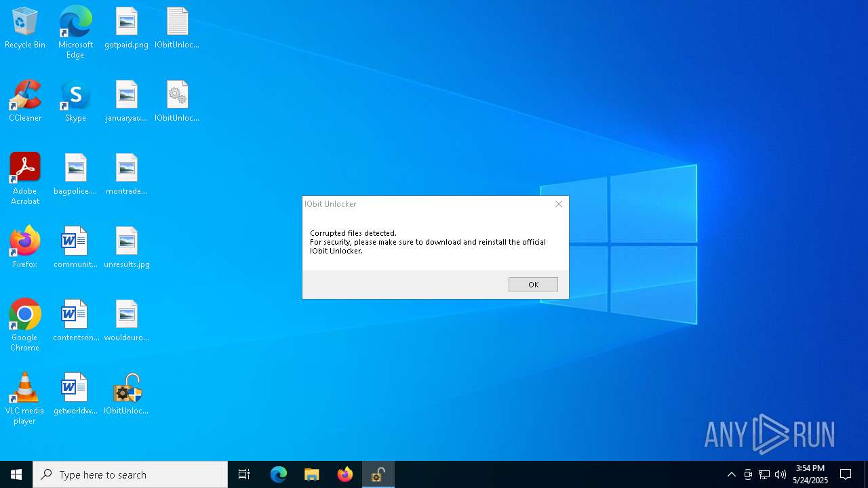
Task: Select the VLC media player shortcut
Action: (25, 399)
